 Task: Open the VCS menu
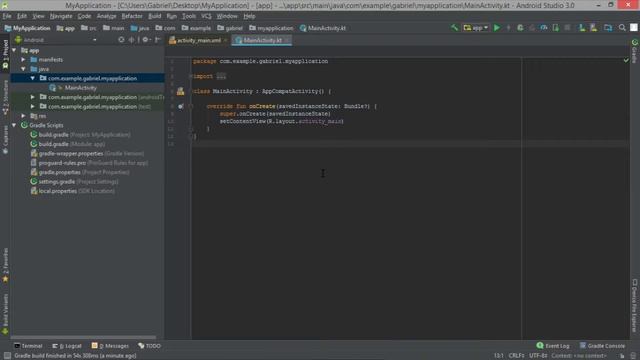[x=206, y=16]
